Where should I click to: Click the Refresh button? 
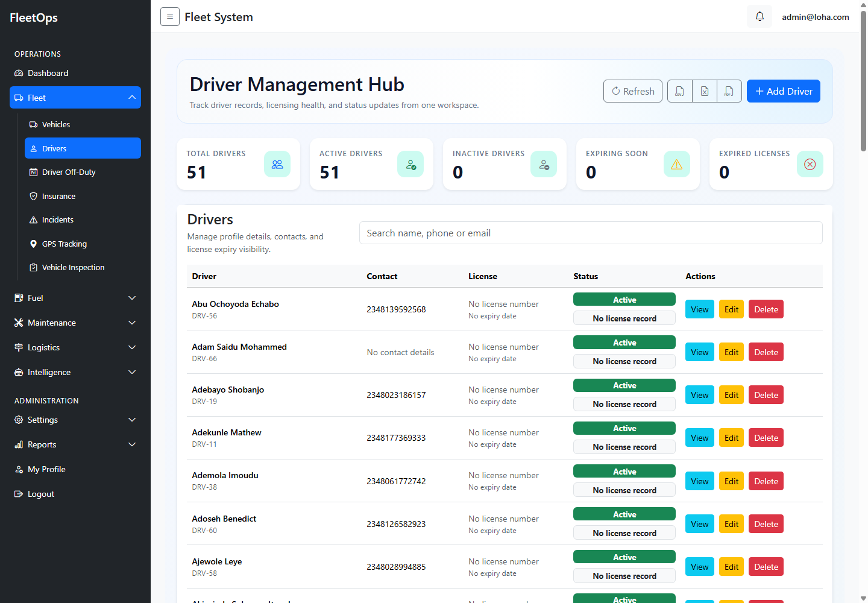[x=633, y=91]
